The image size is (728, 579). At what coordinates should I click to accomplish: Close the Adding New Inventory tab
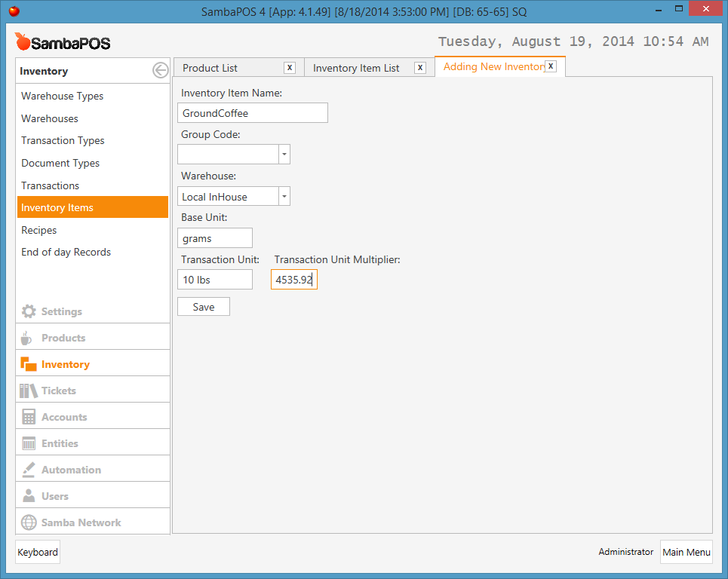[551, 66]
